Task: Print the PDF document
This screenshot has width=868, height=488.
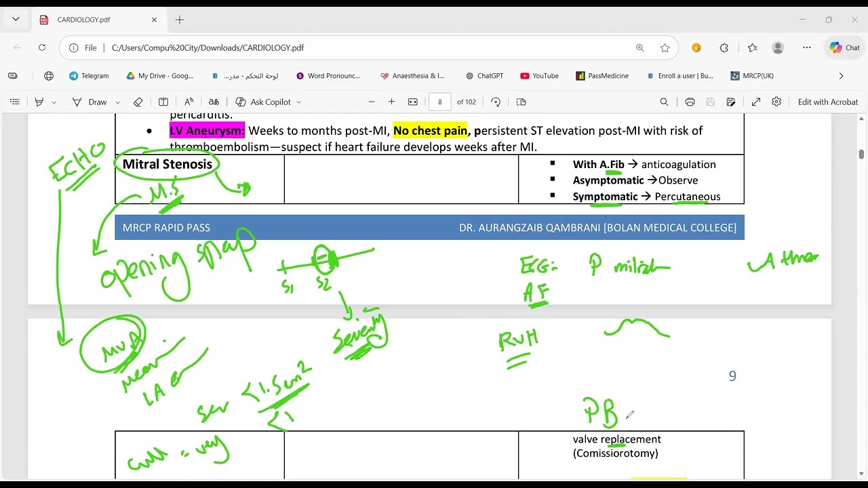Action: tap(690, 102)
